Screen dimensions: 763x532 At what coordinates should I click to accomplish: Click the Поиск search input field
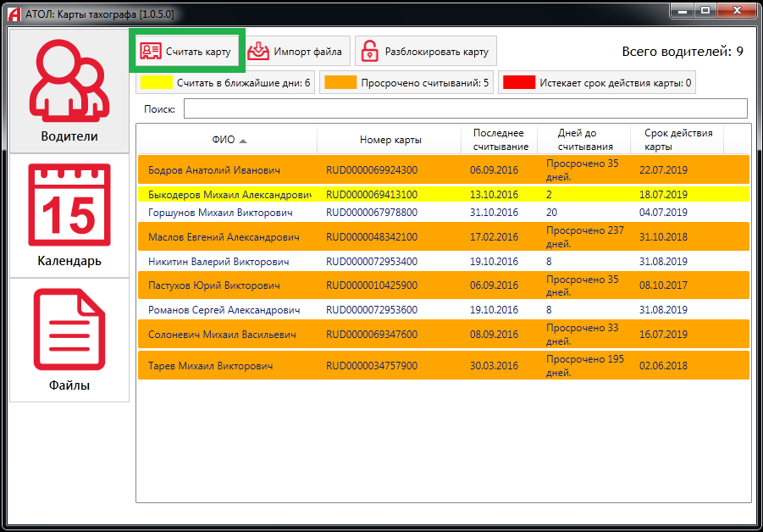pyautogui.click(x=465, y=109)
